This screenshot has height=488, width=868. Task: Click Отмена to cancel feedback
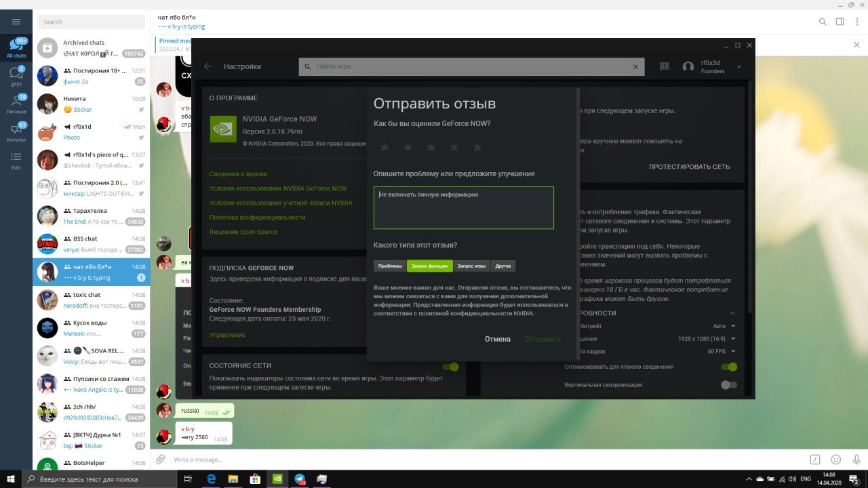[x=498, y=339]
